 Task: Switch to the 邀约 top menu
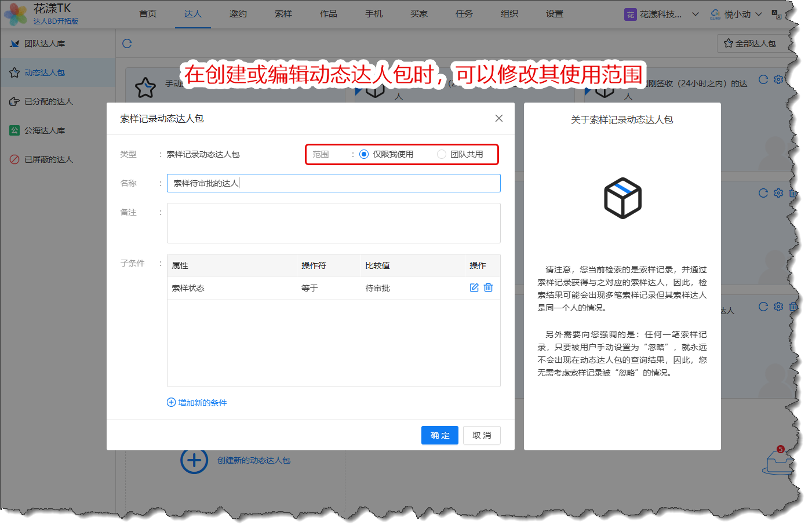coord(238,14)
